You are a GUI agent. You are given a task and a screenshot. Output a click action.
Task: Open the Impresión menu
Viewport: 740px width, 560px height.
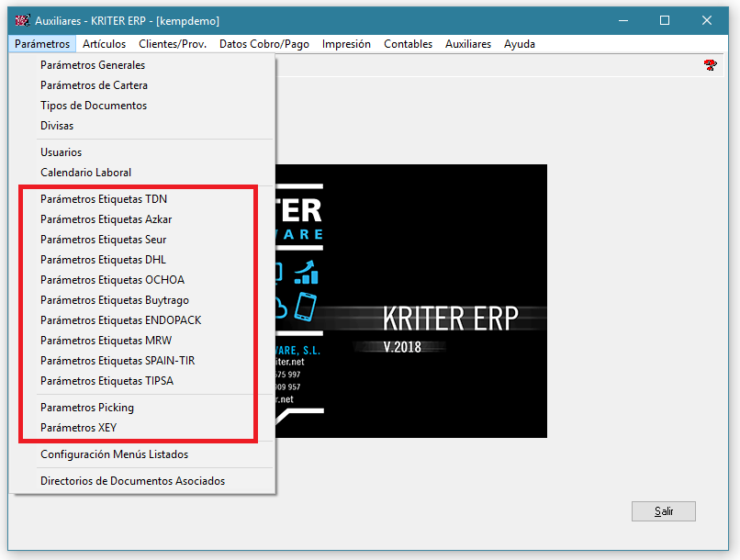346,44
